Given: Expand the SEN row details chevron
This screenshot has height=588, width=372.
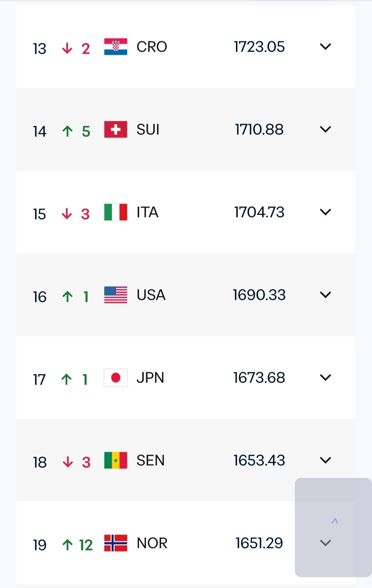Looking at the screenshot, I should [325, 460].
